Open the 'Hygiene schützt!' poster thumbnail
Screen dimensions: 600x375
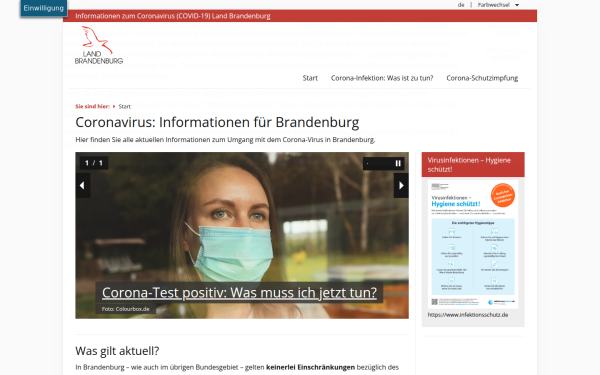tap(473, 244)
